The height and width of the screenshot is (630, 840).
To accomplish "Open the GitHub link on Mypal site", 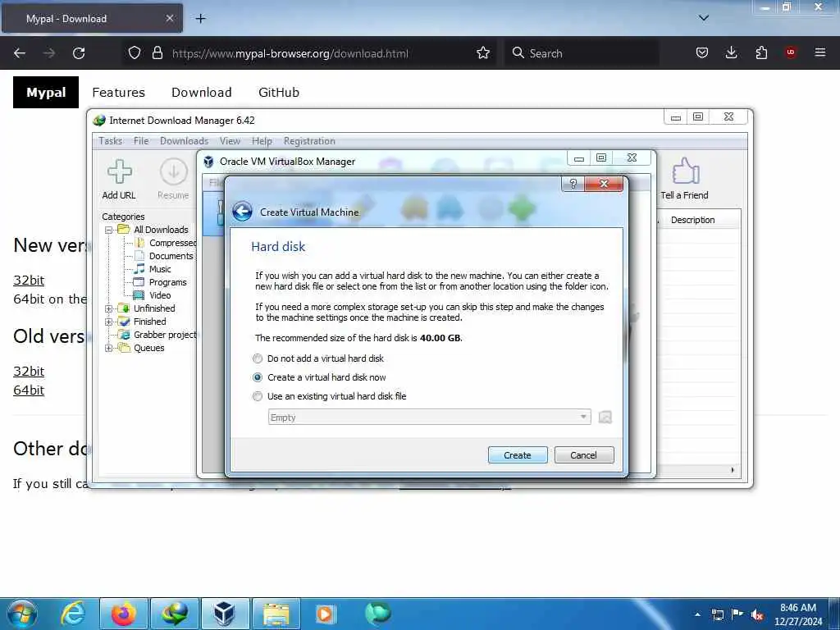I will 279,92.
